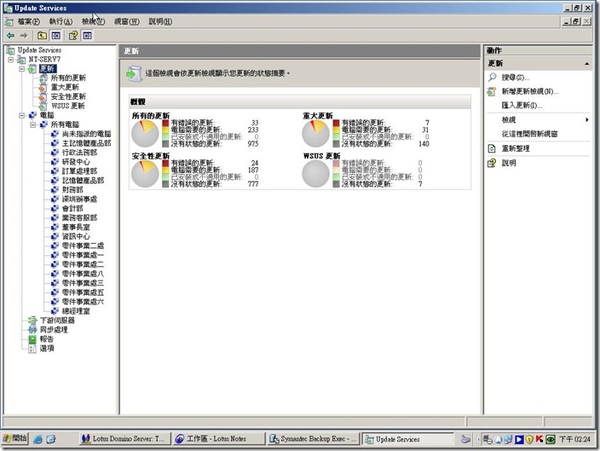Select 行政法務部 in the tree
This screenshot has height=451, width=600.
(80, 153)
